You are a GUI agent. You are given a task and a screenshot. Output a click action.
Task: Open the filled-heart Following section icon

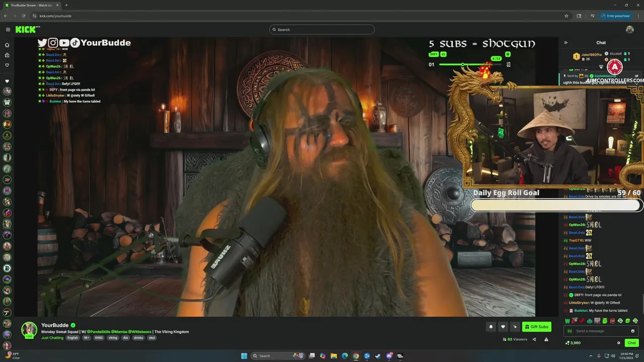tap(7, 81)
